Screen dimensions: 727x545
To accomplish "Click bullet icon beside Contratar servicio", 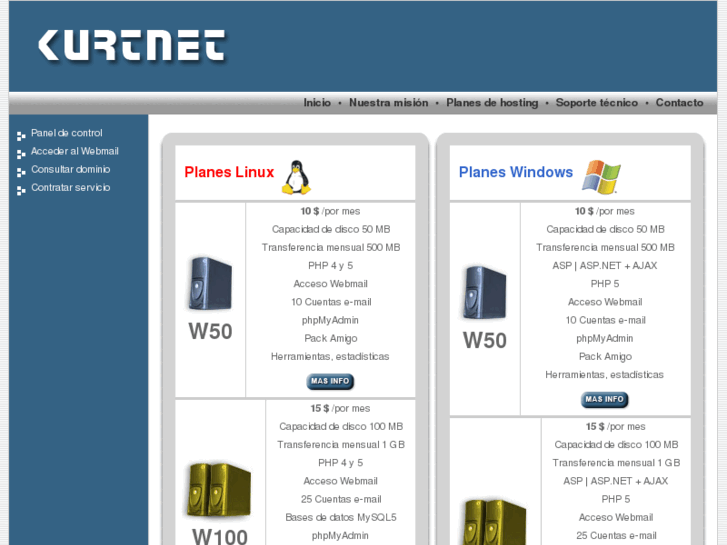I will coord(21,191).
